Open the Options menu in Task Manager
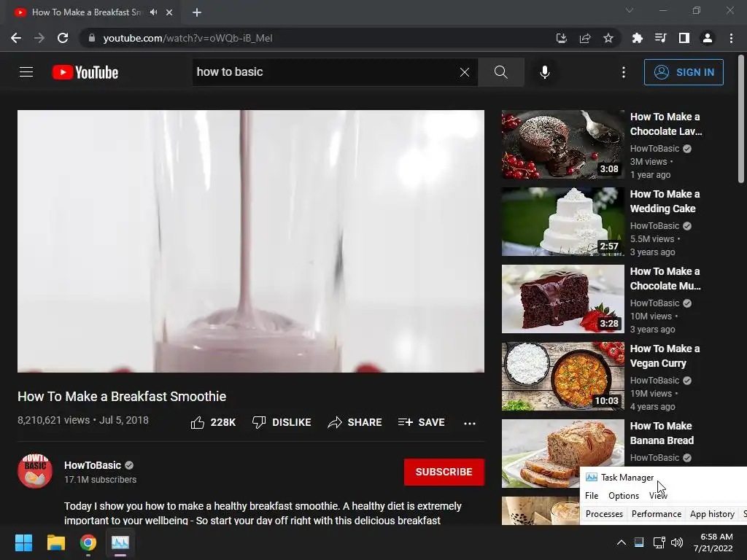Viewport: 747px width, 560px height. click(x=624, y=496)
